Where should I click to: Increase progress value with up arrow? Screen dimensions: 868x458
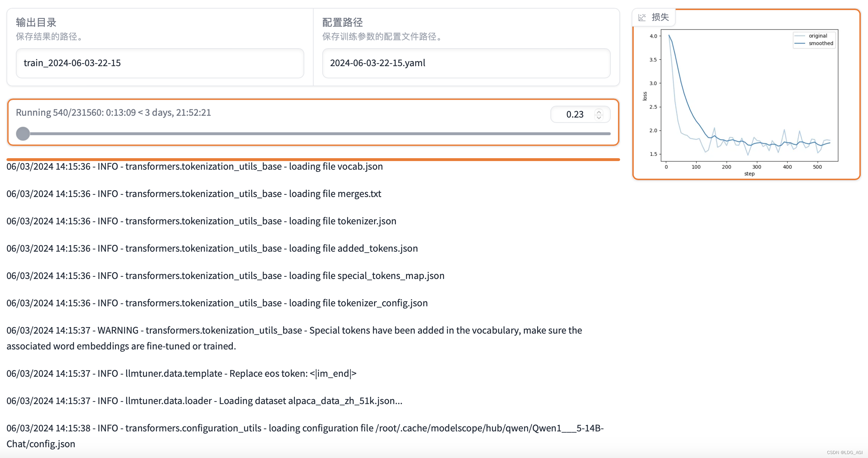coord(599,112)
